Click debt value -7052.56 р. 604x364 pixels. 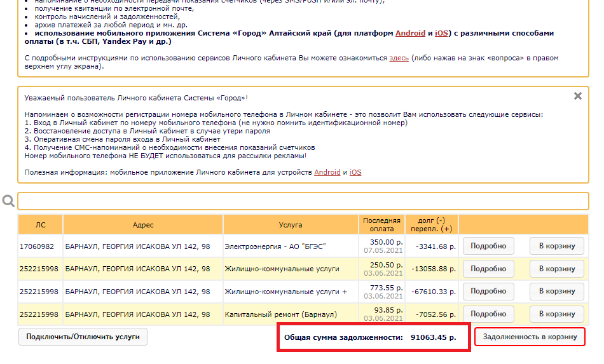point(436,314)
